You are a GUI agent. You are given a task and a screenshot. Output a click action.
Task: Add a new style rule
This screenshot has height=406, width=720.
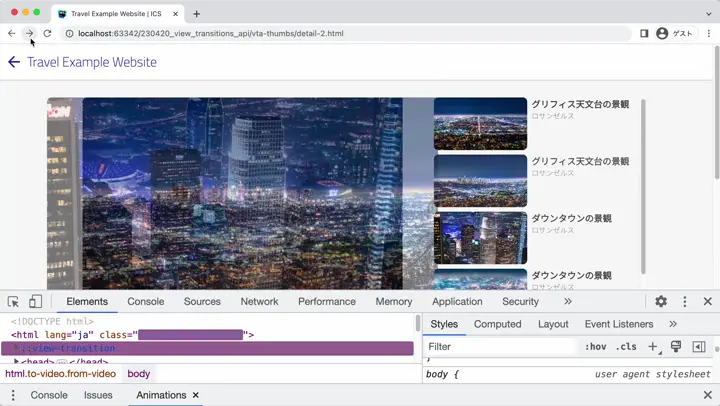[653, 347]
